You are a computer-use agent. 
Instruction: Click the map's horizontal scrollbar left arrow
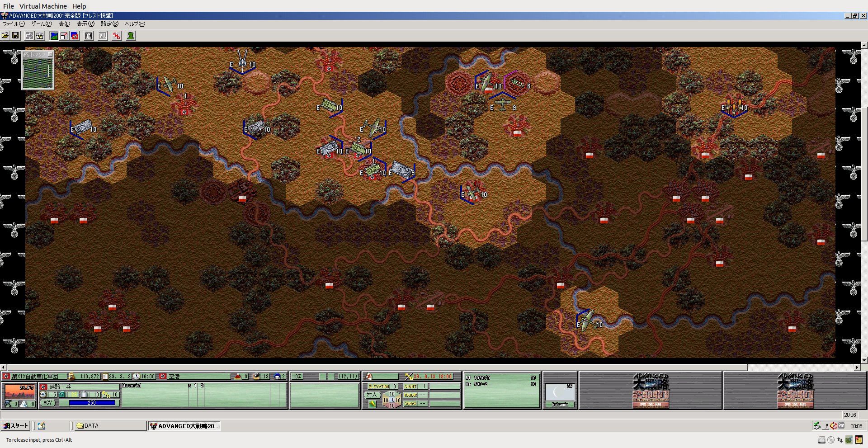4,367
